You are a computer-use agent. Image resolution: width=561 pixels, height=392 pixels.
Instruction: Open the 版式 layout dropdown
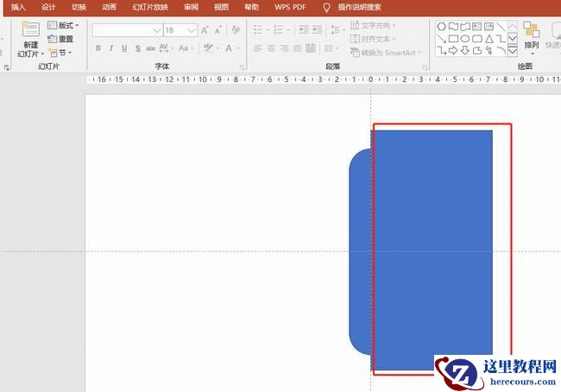point(63,25)
